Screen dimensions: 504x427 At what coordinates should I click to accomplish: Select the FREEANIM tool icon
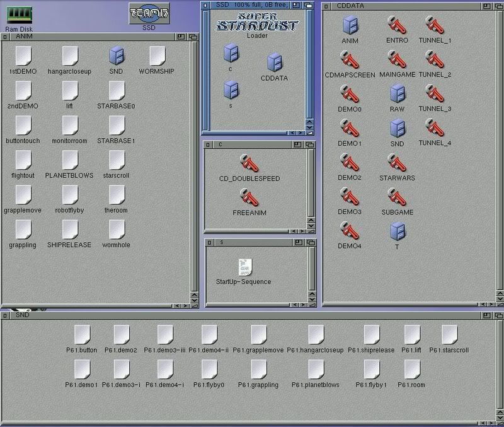249,197
